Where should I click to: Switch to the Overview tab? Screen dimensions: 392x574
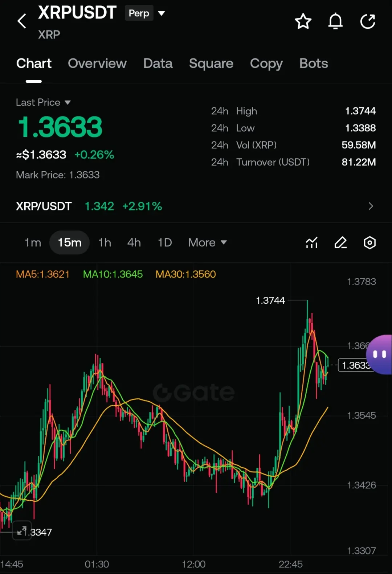[x=97, y=63]
